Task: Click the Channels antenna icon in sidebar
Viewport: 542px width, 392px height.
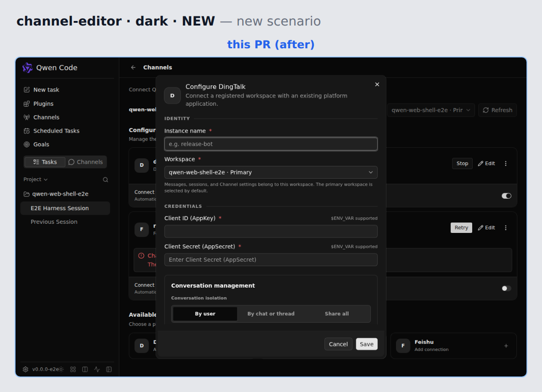Action: click(26, 118)
